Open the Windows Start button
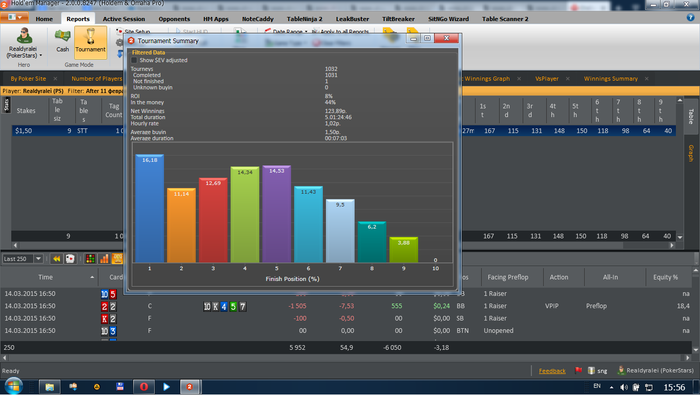 [13, 386]
